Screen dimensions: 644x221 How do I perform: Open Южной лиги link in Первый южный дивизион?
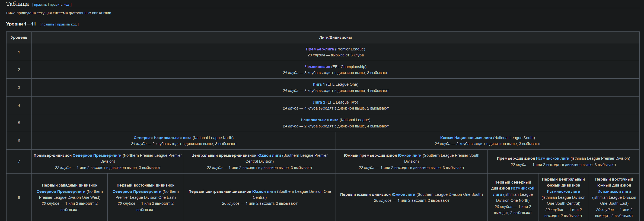(x=403, y=194)
